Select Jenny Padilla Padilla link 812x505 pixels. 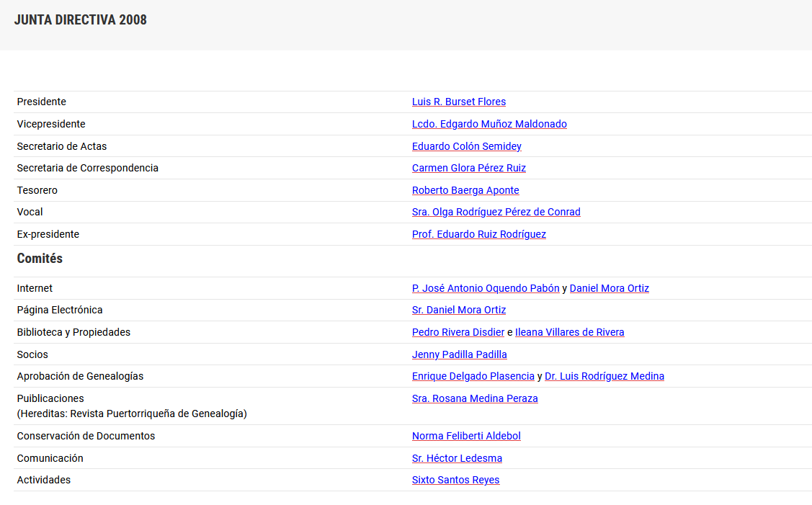(x=459, y=354)
